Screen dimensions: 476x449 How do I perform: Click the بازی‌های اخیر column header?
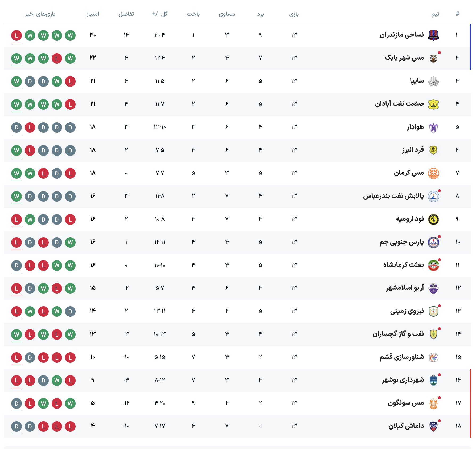(x=40, y=14)
